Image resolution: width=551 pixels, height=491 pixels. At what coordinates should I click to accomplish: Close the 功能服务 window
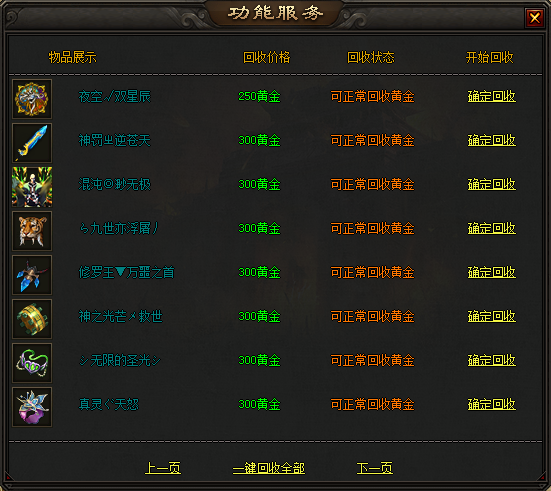coord(534,17)
